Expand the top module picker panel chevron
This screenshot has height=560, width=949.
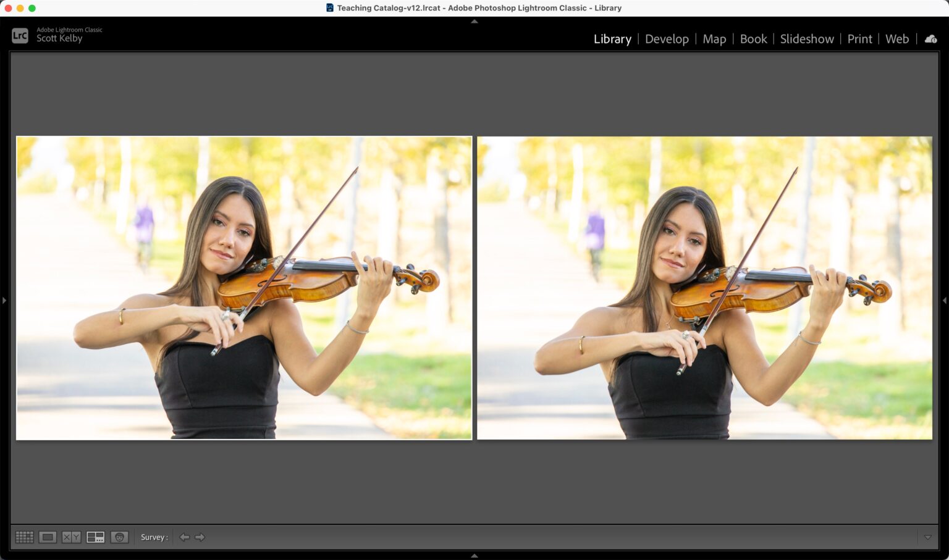pyautogui.click(x=474, y=21)
